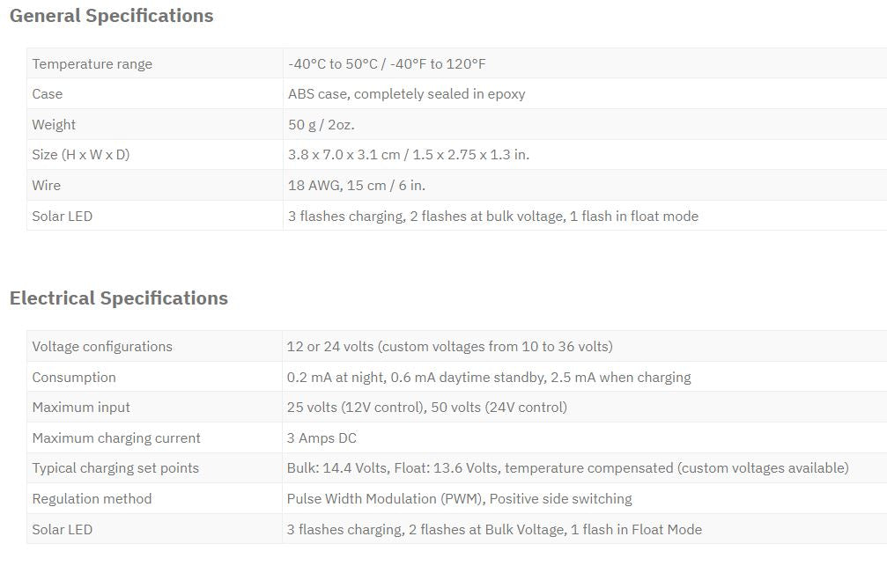Click the 50 g / 2oz. value

pos(321,124)
